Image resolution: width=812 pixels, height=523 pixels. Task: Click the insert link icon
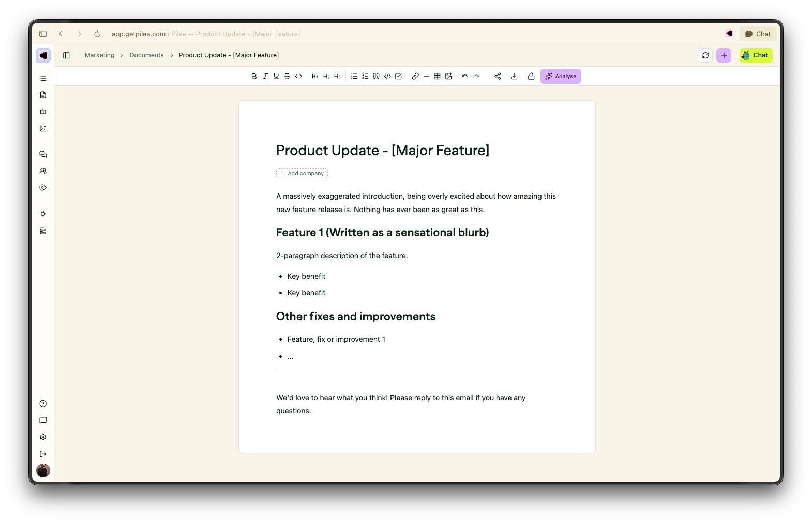click(415, 76)
